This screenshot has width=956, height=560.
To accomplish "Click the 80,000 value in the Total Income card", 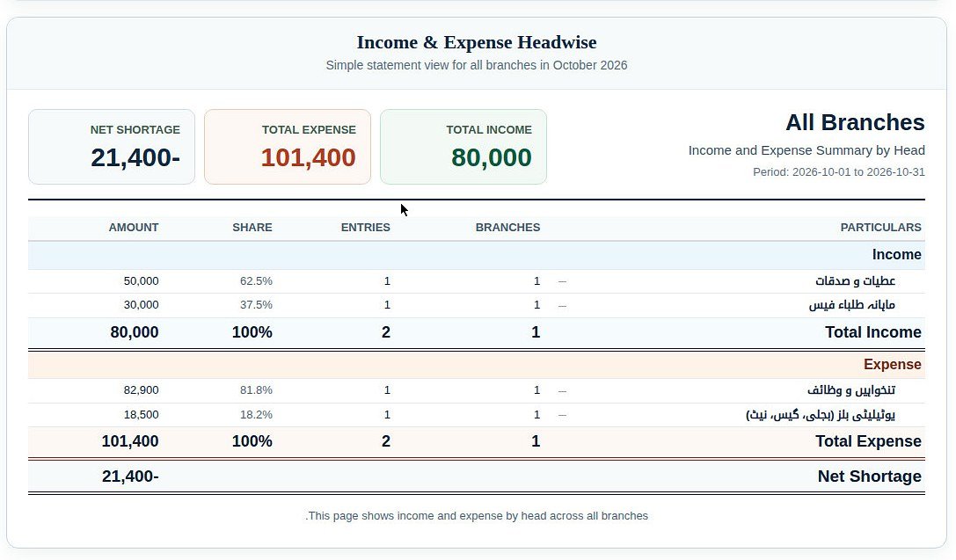I will (x=491, y=158).
